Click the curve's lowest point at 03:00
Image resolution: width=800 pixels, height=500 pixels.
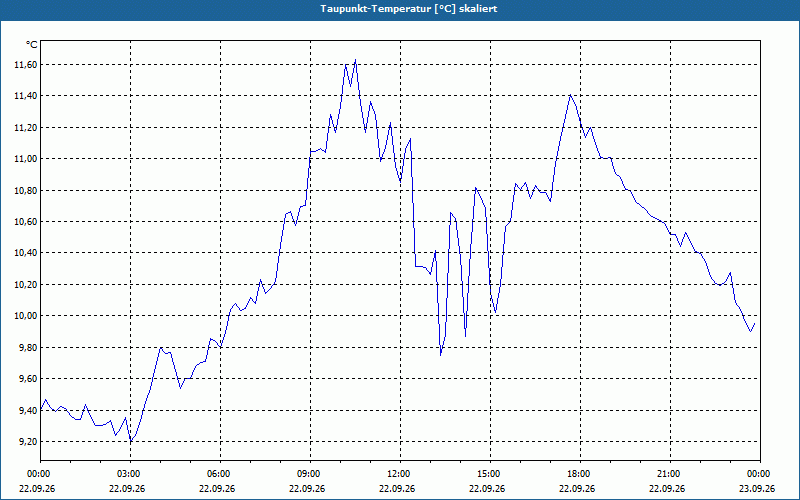tap(131, 441)
